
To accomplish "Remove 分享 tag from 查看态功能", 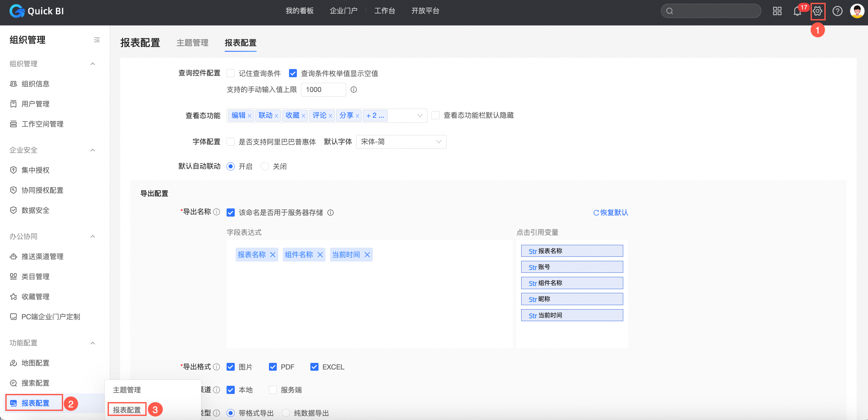I will (357, 116).
